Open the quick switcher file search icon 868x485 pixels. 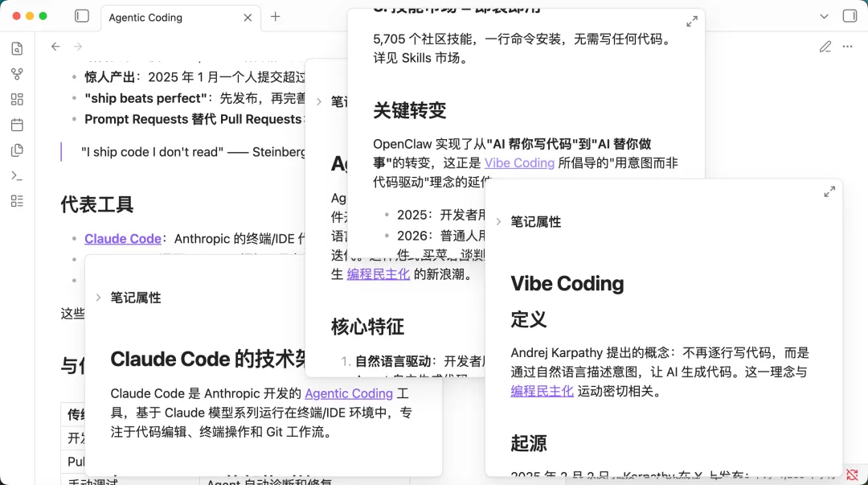17,49
